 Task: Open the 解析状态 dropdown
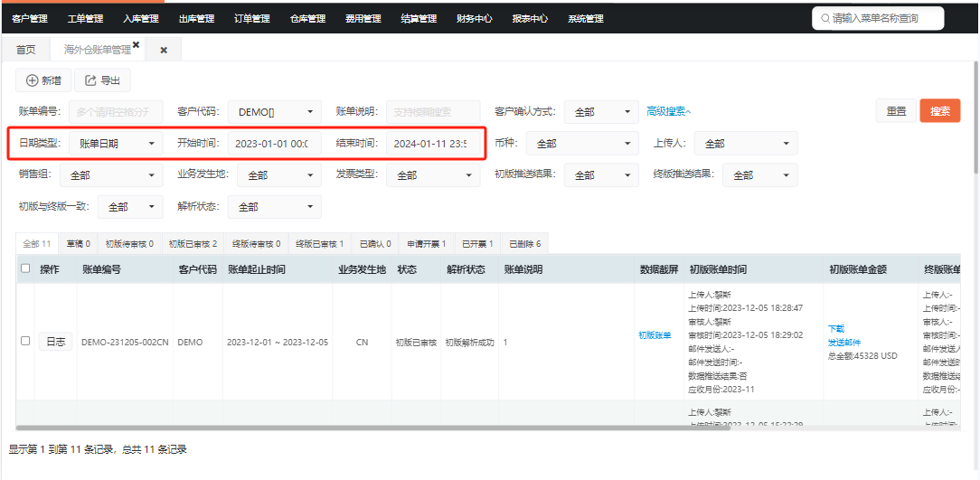(x=274, y=207)
